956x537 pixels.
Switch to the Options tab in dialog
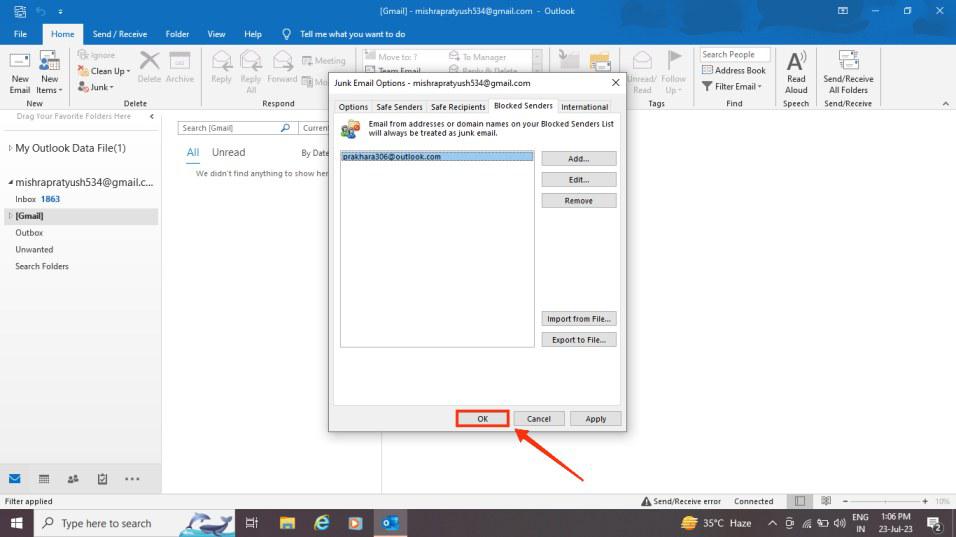pos(353,107)
